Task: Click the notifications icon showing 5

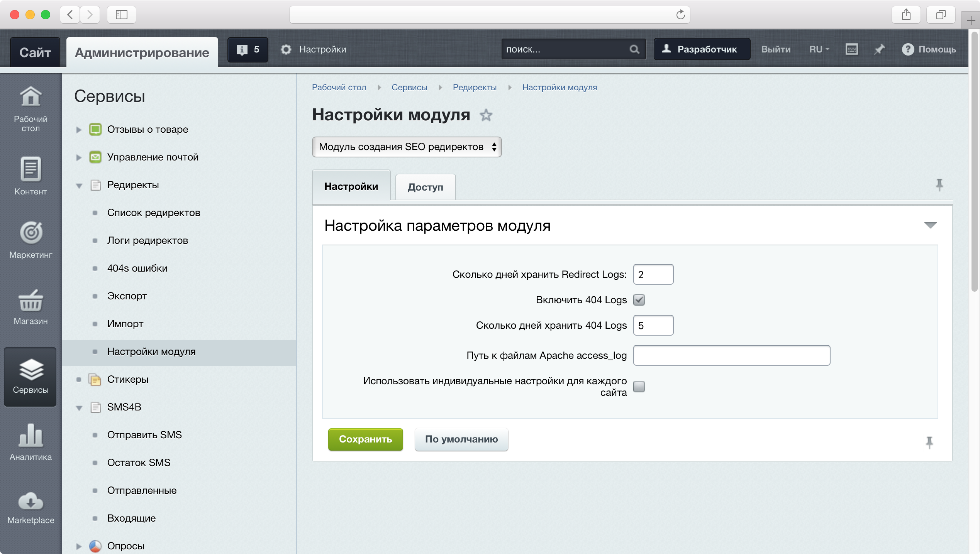Action: [x=248, y=49]
